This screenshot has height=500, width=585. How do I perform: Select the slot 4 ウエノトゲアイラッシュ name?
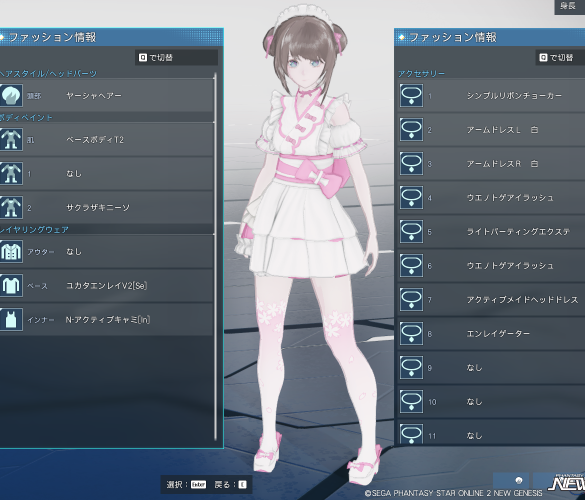(510, 198)
